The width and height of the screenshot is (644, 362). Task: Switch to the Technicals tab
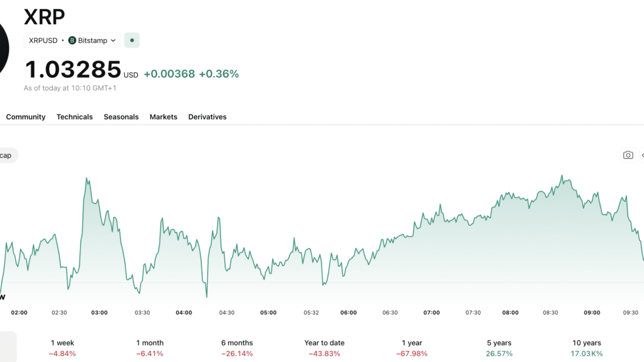pos(75,117)
